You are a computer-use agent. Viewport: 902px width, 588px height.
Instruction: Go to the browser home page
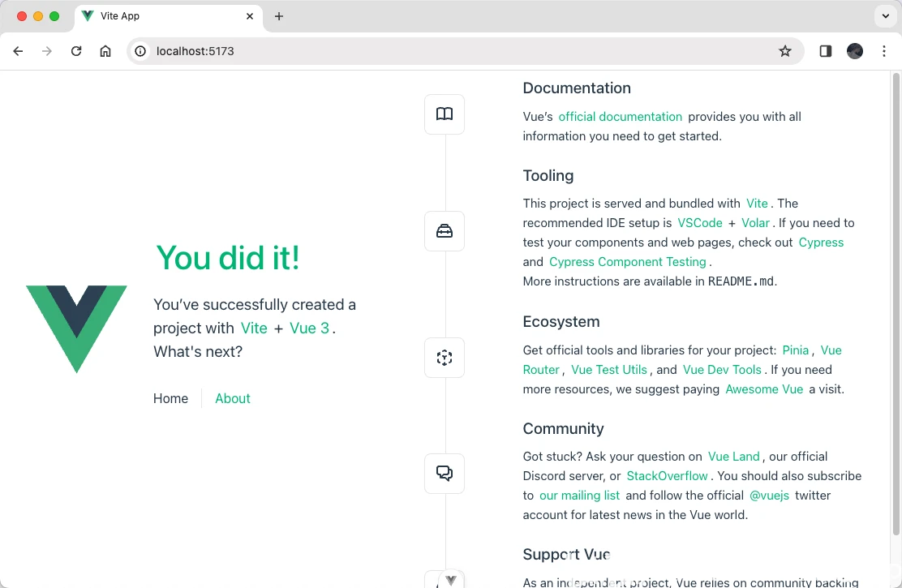click(105, 51)
